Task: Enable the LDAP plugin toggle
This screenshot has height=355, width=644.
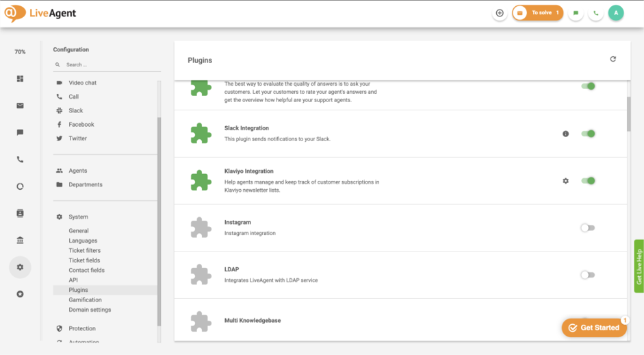Action: [588, 275]
